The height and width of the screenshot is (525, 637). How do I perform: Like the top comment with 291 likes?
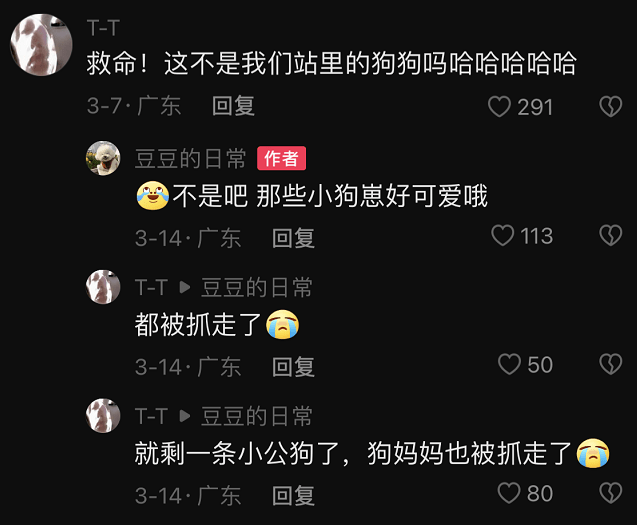pos(499,107)
